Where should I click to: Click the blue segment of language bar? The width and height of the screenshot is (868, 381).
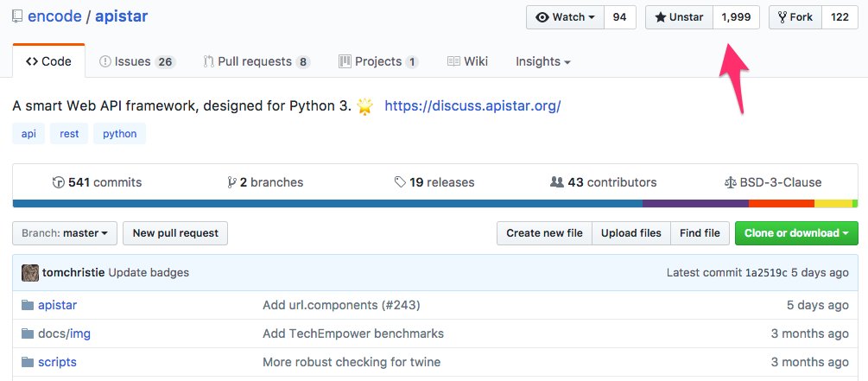[327, 204]
